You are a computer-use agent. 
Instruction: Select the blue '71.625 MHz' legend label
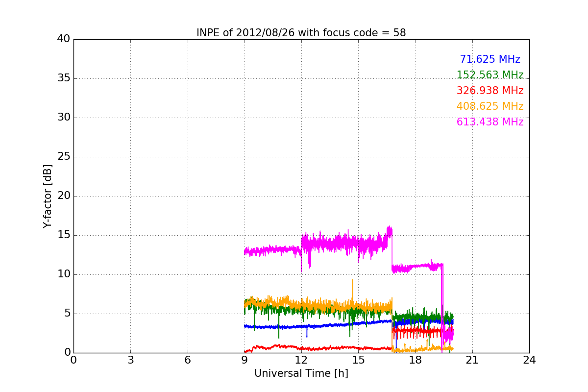[490, 59]
